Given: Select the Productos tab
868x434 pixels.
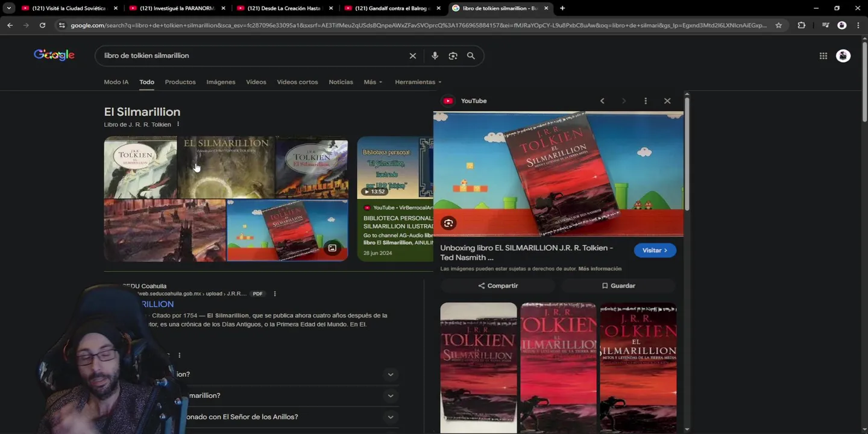Looking at the screenshot, I should tap(180, 82).
